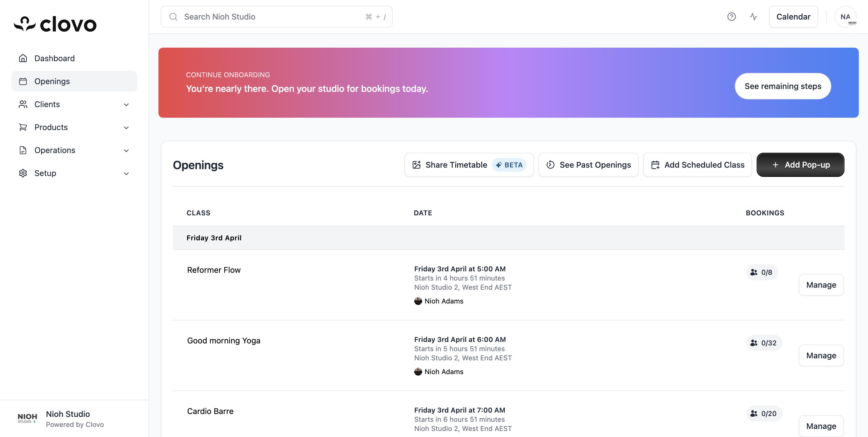Viewport: 868px width, 437px height.
Task: Click Share Timetable button
Action: 469,165
